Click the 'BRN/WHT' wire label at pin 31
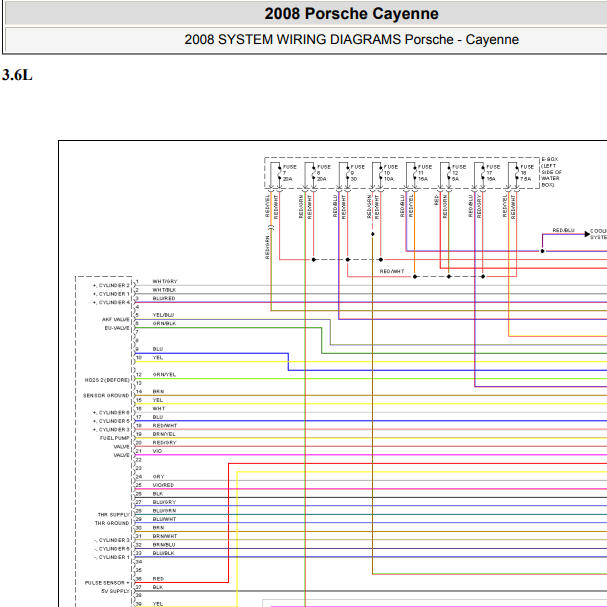 coord(165,537)
